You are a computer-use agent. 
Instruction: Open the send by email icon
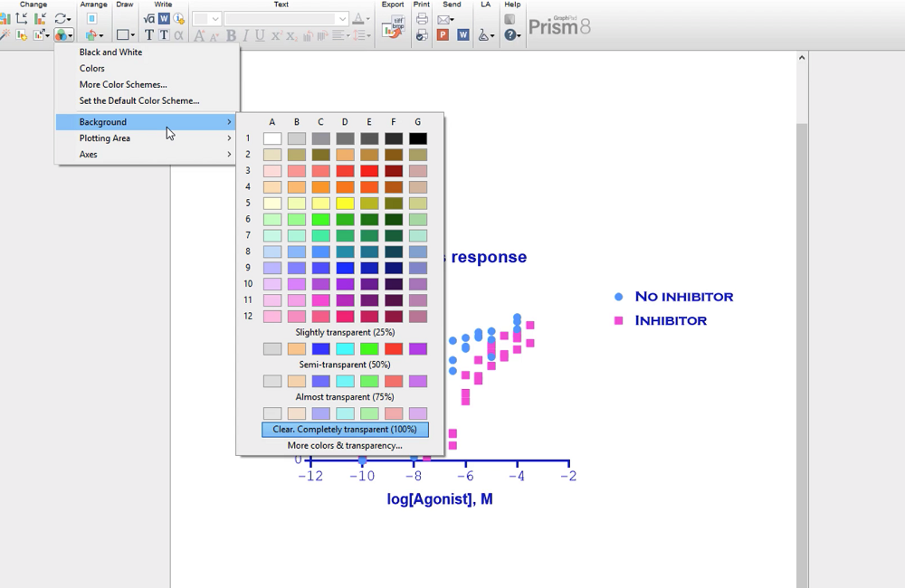click(x=445, y=19)
